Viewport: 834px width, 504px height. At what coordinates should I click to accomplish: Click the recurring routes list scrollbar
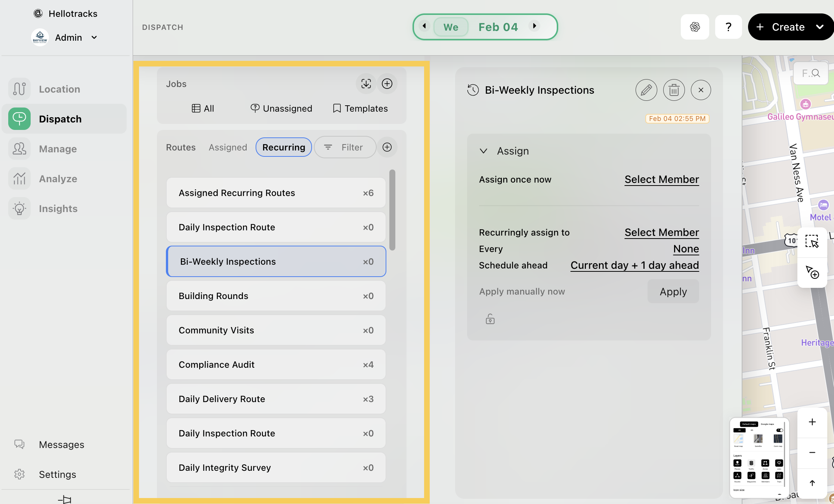[x=392, y=210]
